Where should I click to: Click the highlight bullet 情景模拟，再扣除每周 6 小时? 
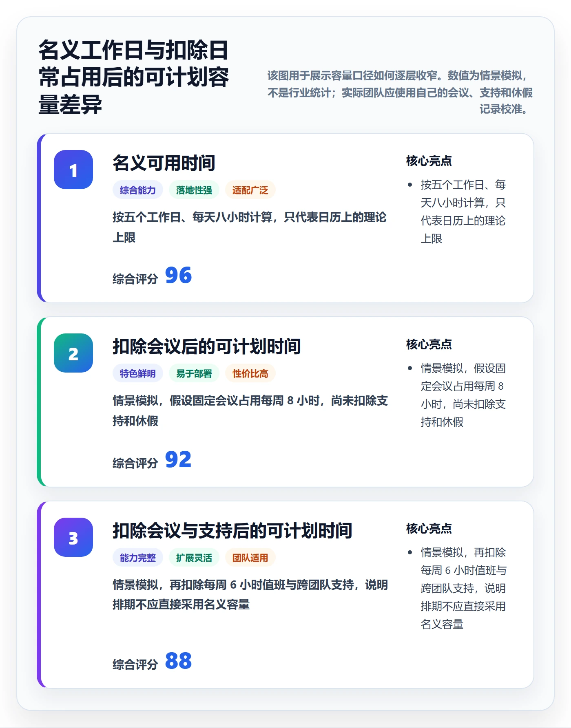click(x=463, y=588)
